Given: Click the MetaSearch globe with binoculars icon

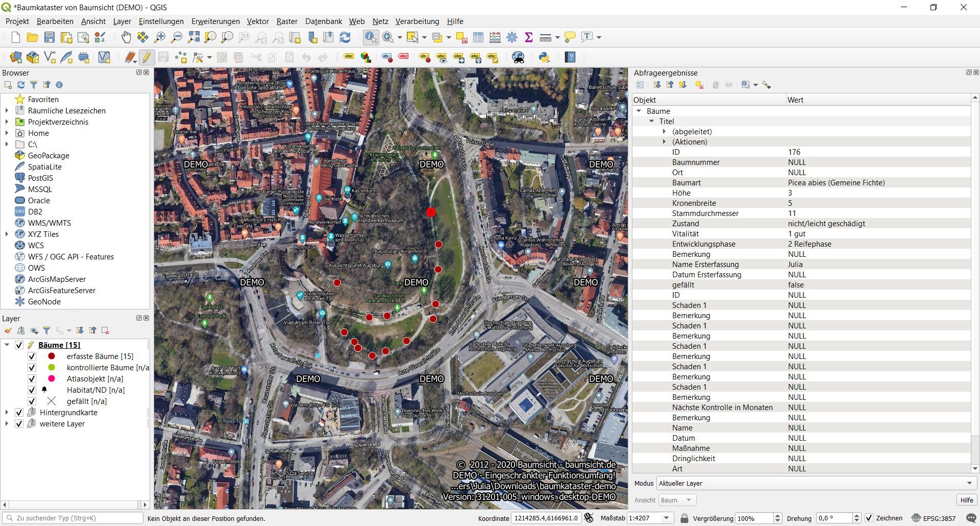Looking at the screenshot, I should coord(518,57).
